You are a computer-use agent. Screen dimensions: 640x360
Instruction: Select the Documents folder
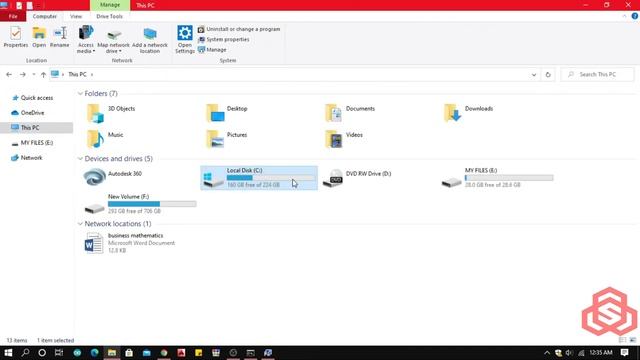(350, 113)
